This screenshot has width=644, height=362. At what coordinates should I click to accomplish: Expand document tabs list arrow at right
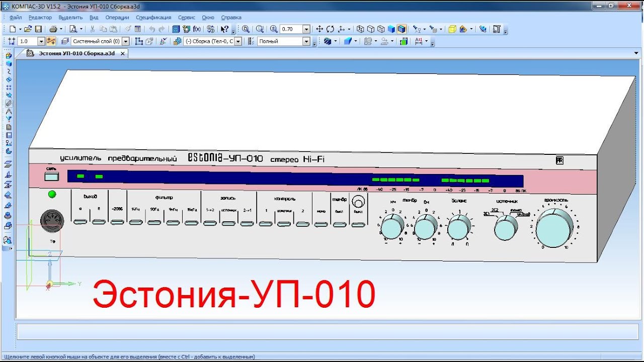[x=637, y=53]
